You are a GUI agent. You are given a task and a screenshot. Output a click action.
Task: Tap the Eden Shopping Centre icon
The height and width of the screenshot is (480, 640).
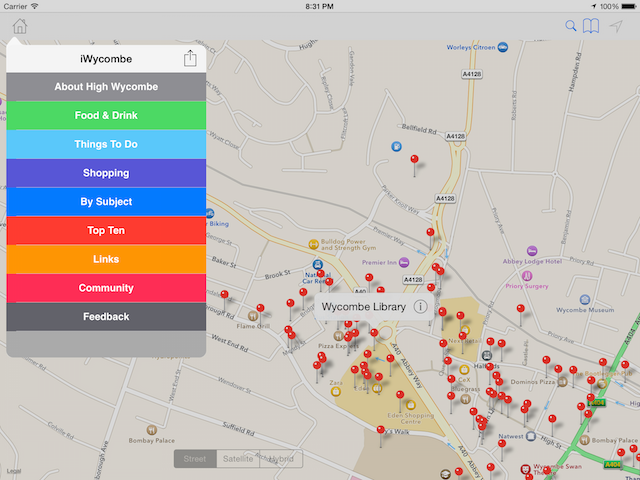tap(411, 405)
